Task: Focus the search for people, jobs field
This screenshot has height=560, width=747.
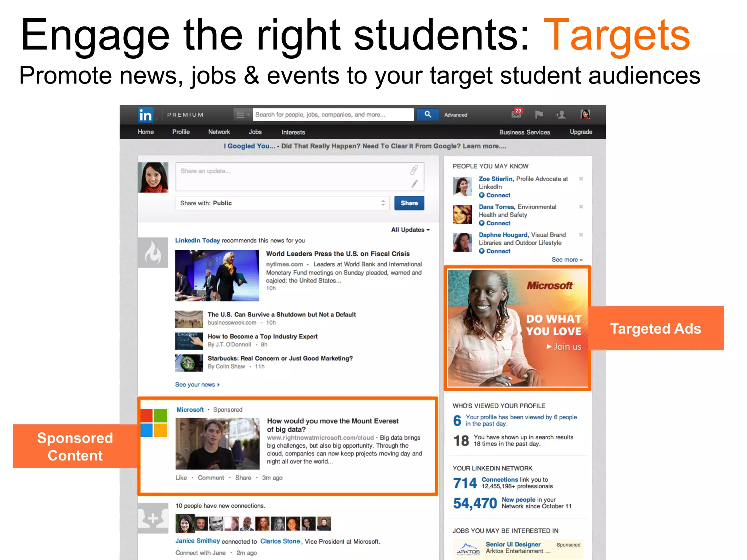Action: pos(333,114)
